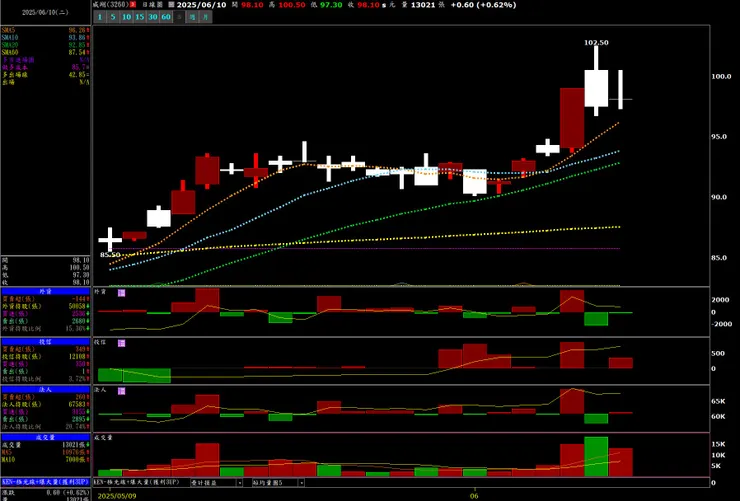Select the daily period button after 60
The width and height of the screenshot is (740, 501).
(179, 17)
